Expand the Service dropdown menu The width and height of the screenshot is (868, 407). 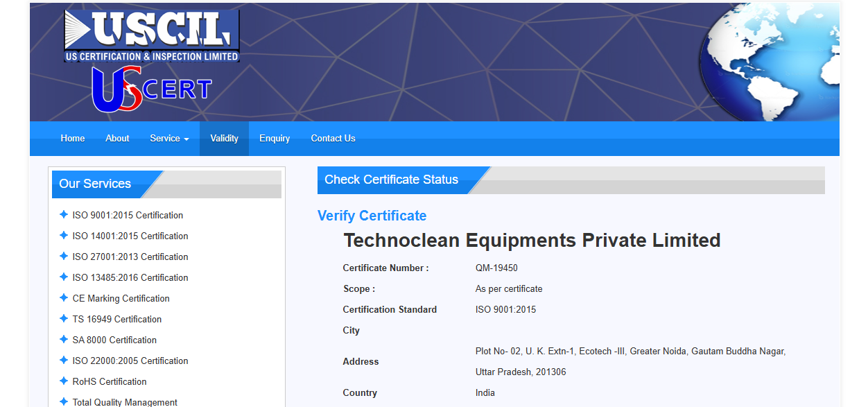coord(169,139)
